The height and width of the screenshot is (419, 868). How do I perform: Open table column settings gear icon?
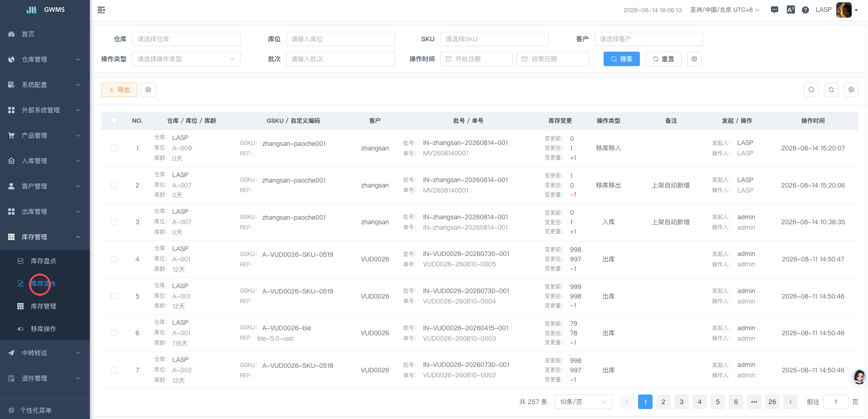tap(851, 90)
